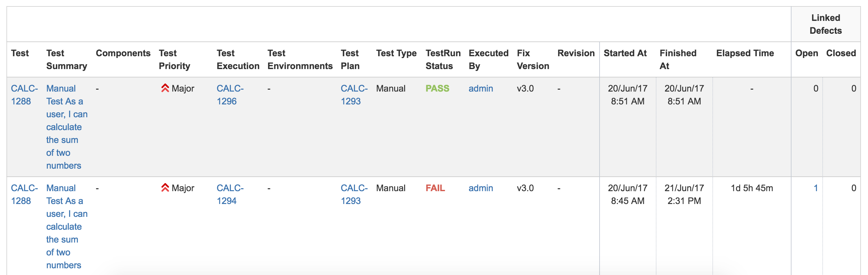
Task: Click the Linked Defects header
Action: coord(826,24)
